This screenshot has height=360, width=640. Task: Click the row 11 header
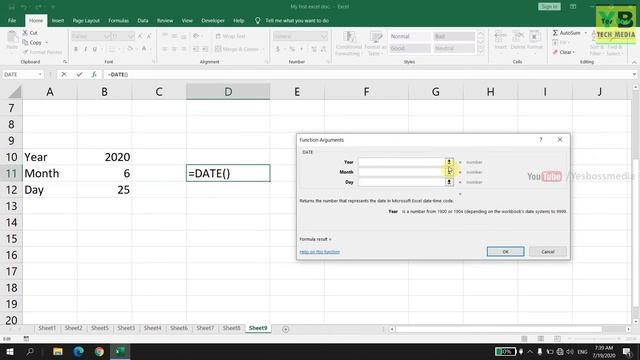11,173
